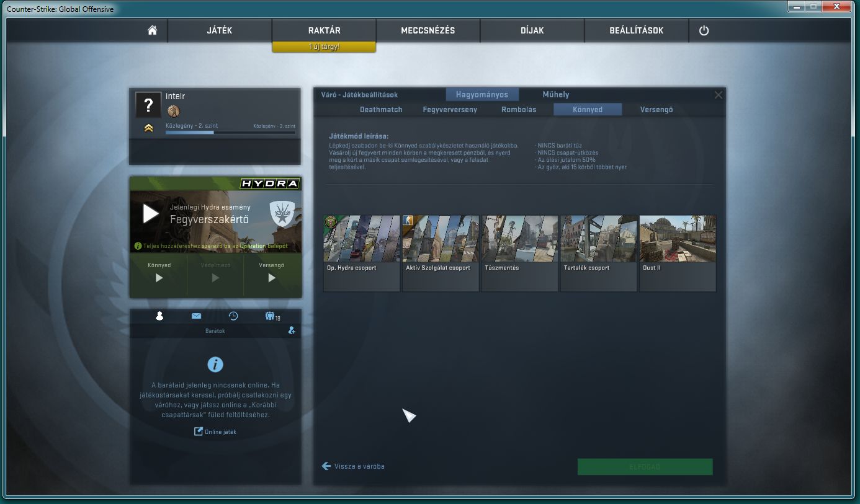Click the green ELFOGAD button
This screenshot has width=860, height=504.
click(645, 467)
